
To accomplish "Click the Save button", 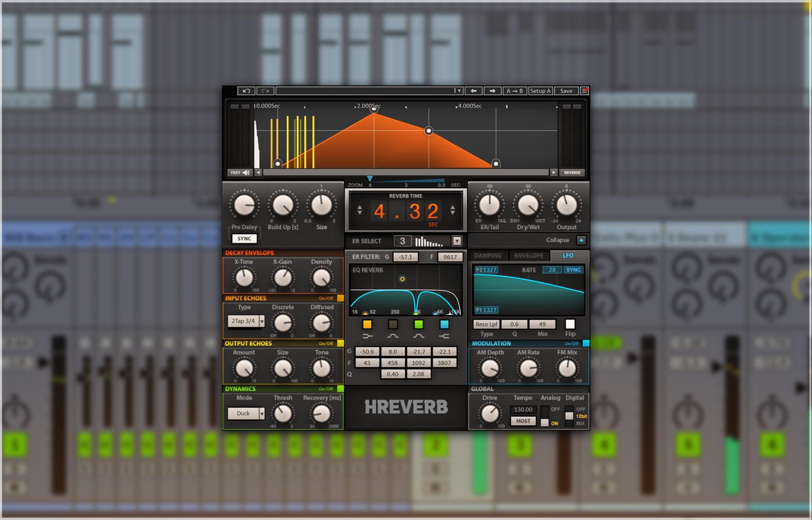I will pyautogui.click(x=566, y=91).
